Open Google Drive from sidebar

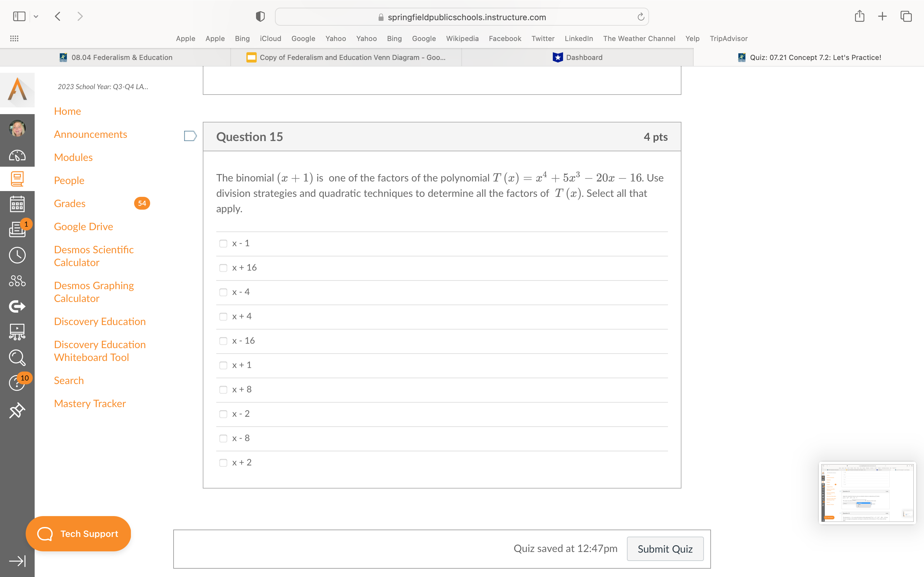(x=82, y=226)
